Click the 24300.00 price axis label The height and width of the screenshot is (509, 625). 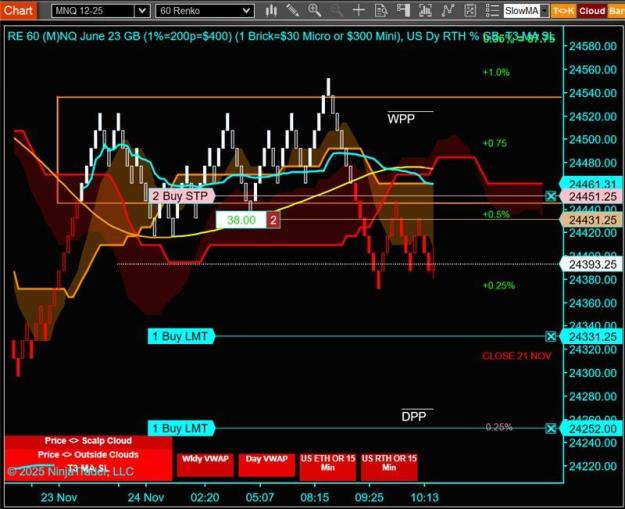point(593,373)
